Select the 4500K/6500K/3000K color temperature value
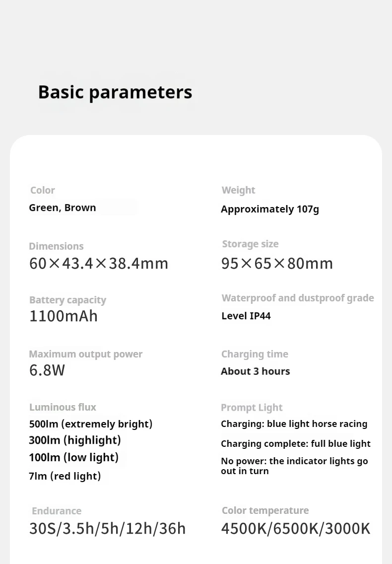Screen dimensions: 392x564 [295, 529]
